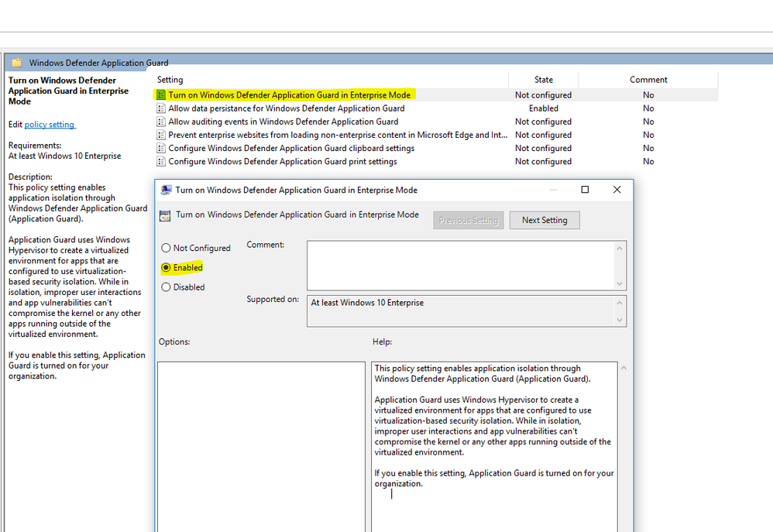Open the policy setting edit link

point(50,124)
